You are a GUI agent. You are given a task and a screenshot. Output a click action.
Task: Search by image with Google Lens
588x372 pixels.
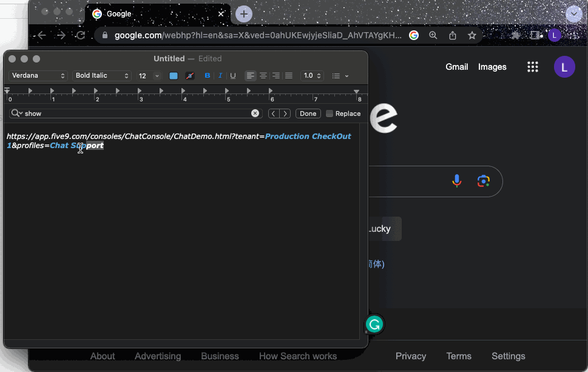coord(484,181)
